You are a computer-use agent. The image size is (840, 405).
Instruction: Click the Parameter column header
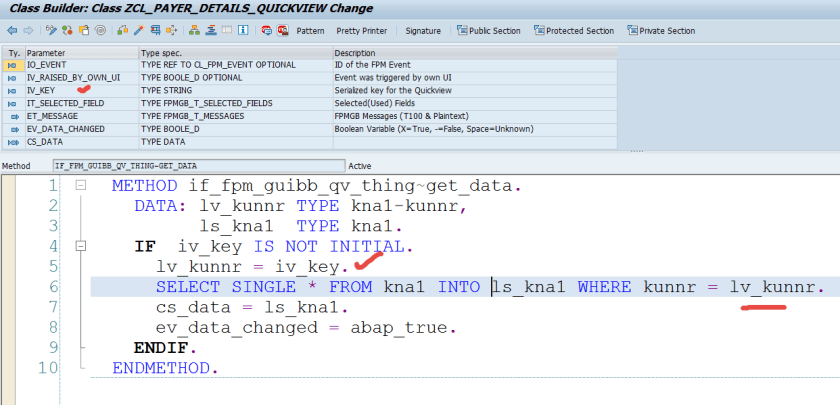tap(81, 53)
